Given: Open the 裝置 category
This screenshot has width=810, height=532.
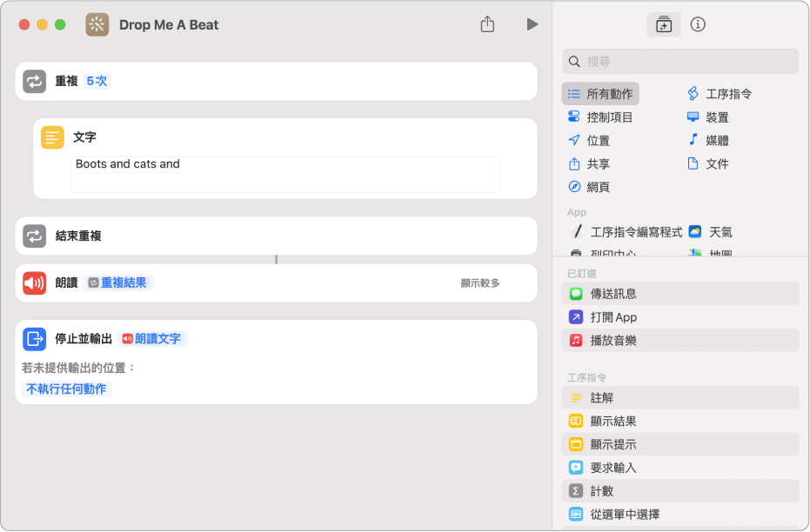Looking at the screenshot, I should click(x=707, y=117).
